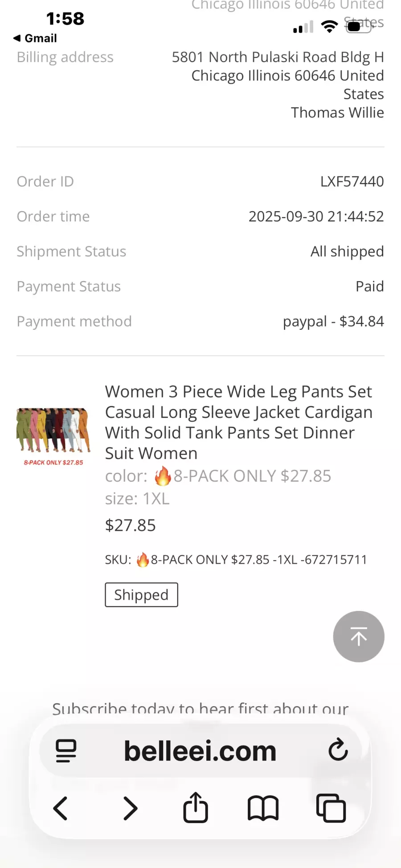Screen dimensions: 401x868
Task: Tap the SKU line of the item
Action: pyautogui.click(x=236, y=560)
